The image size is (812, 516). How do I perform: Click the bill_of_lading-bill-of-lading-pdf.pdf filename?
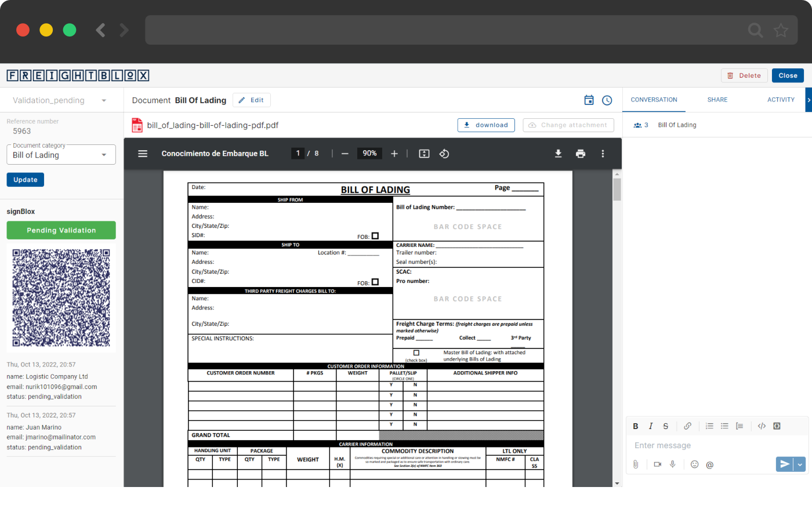coord(213,125)
